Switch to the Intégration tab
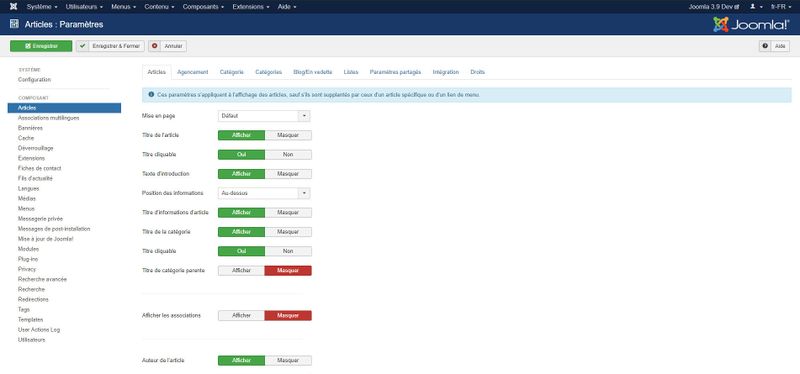This screenshot has width=800, height=374. [446, 72]
